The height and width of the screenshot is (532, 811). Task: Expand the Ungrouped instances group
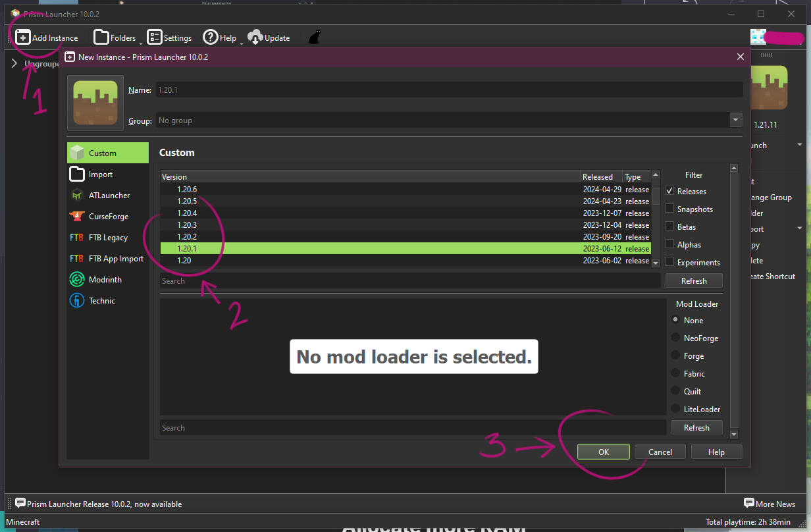[14, 64]
